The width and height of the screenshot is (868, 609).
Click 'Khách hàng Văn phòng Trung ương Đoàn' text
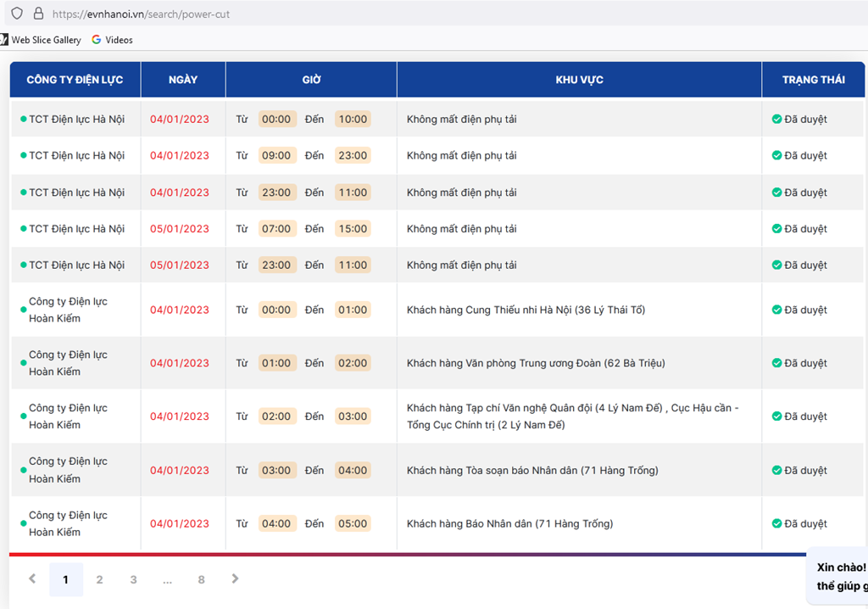click(536, 363)
